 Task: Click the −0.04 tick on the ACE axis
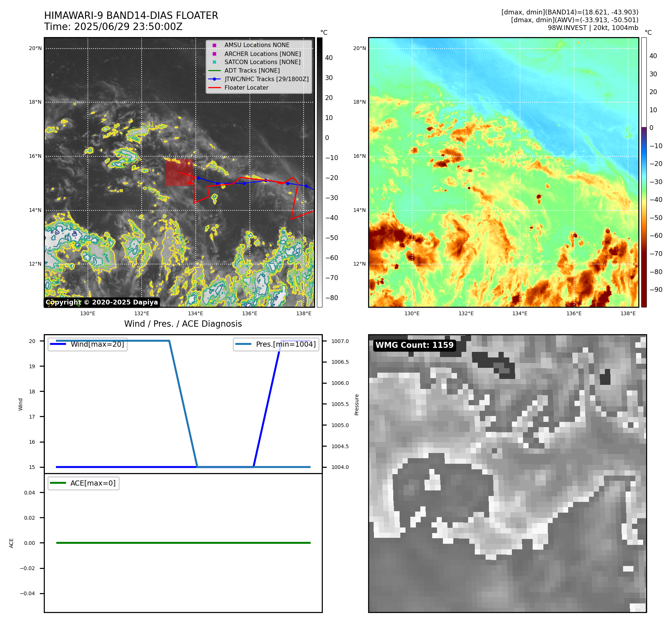(27, 593)
